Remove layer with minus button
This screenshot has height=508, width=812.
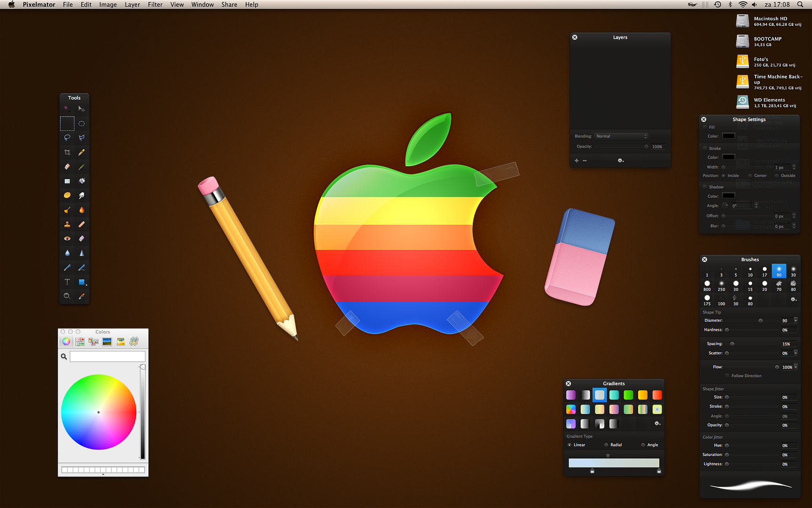(585, 161)
